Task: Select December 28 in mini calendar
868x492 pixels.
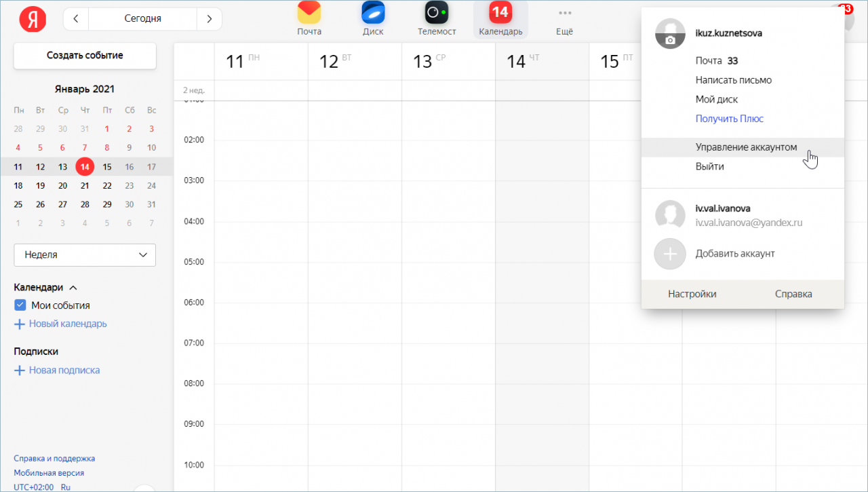Action: (18, 129)
